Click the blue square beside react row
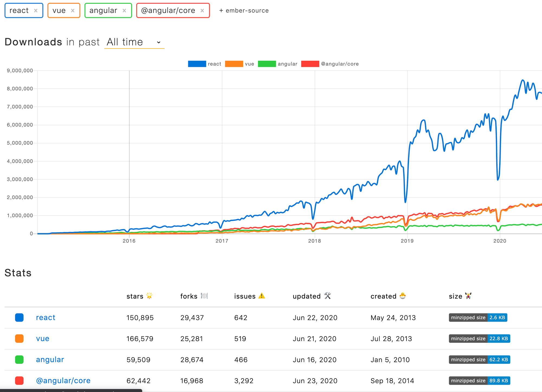 click(19, 318)
